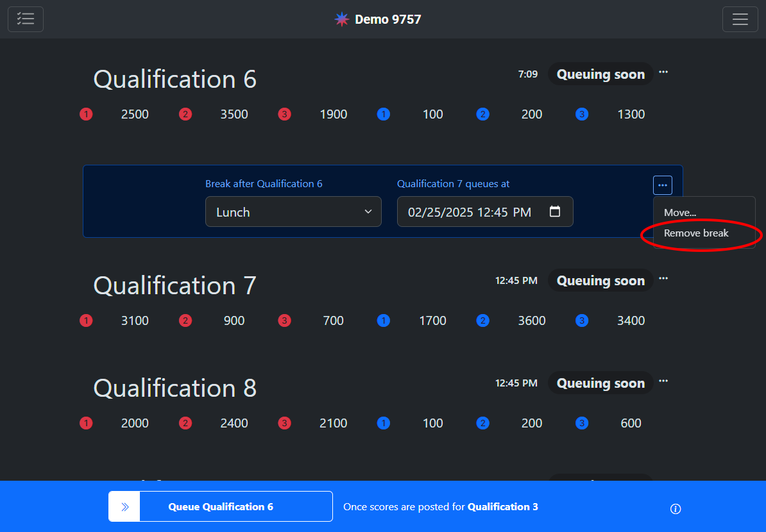The image size is (766, 532).
Task: Open the hamburger menu at top right
Action: coord(740,19)
